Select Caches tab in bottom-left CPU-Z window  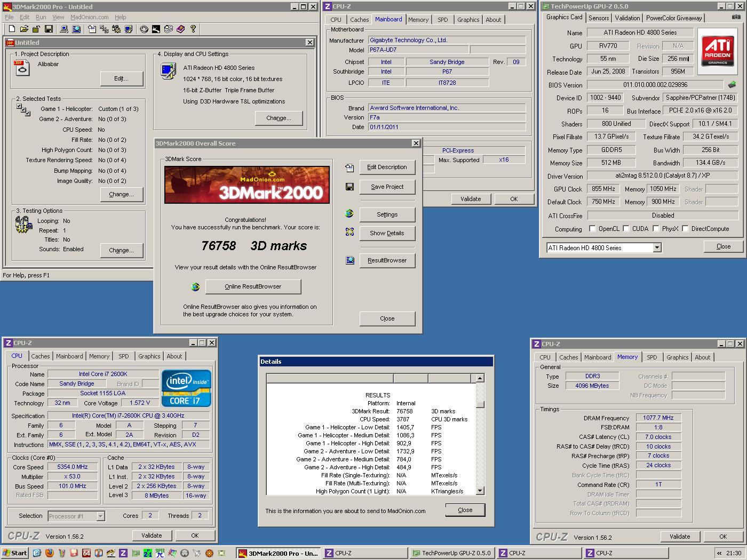point(40,356)
